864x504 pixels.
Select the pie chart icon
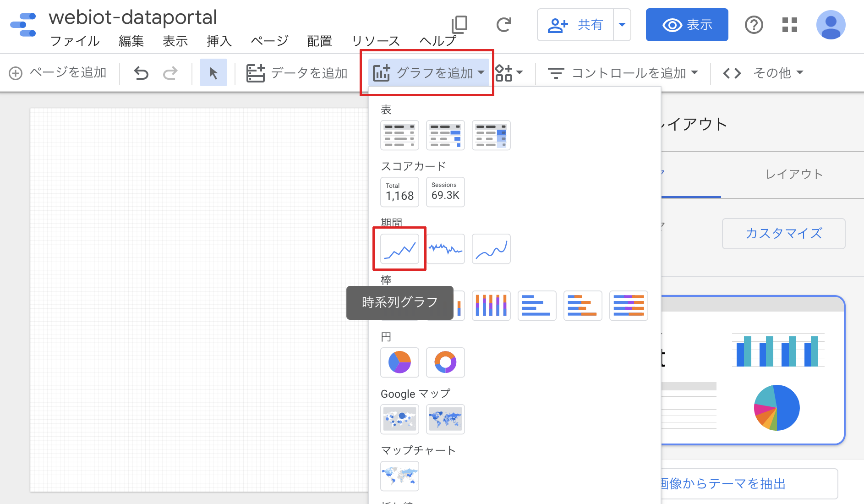click(399, 362)
